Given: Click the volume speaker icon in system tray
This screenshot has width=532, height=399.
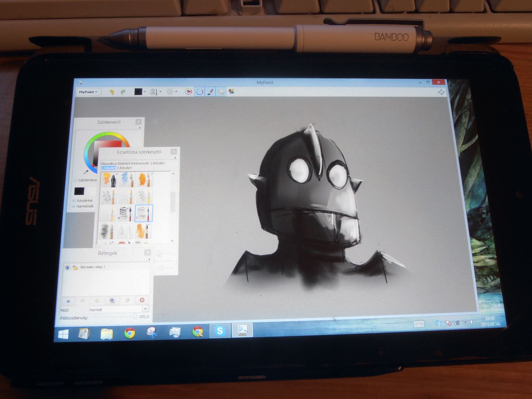Looking at the screenshot, I should (x=472, y=322).
